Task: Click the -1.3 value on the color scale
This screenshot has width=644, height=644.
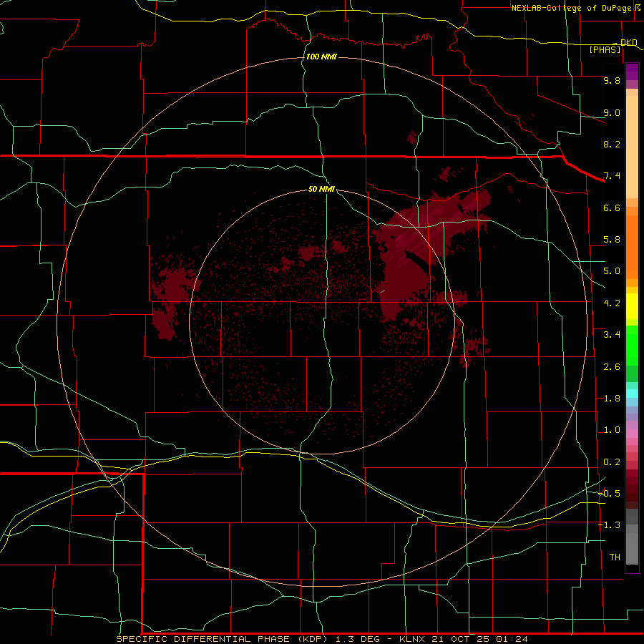Action: click(609, 525)
